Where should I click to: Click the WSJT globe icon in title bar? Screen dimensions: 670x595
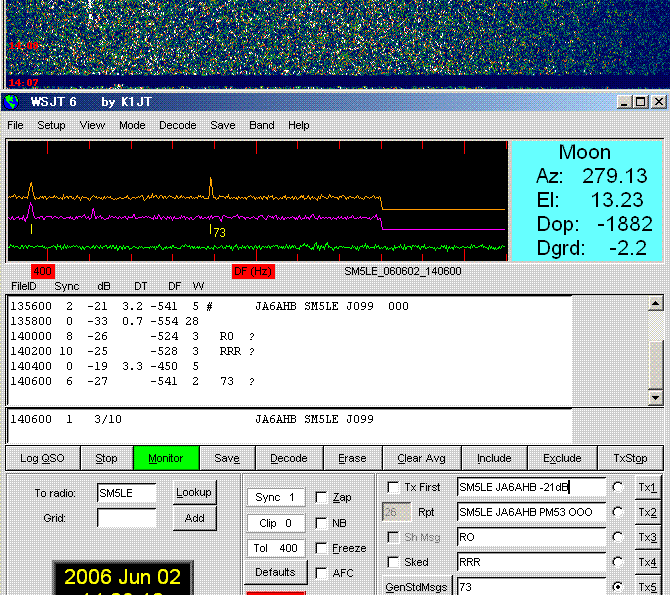click(12, 102)
